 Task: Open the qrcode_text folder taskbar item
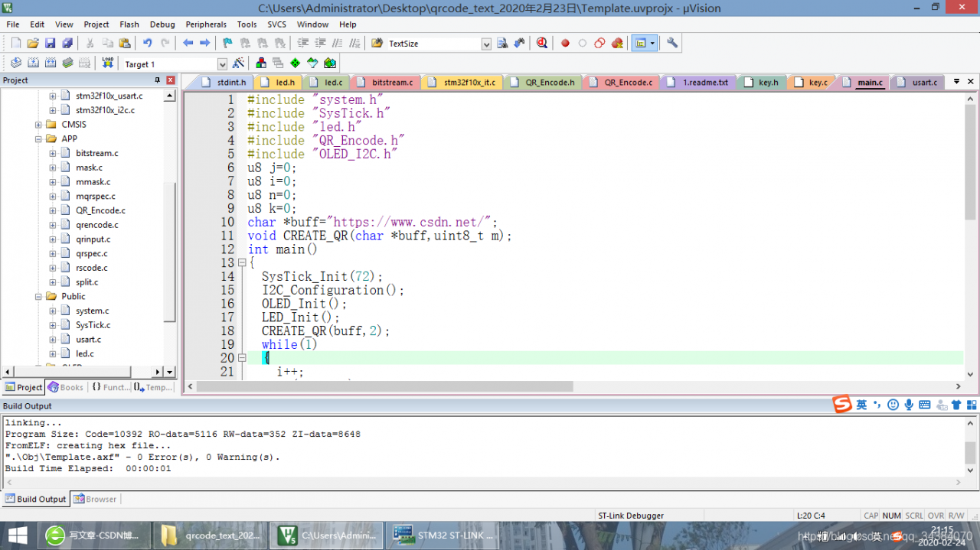click(211, 535)
